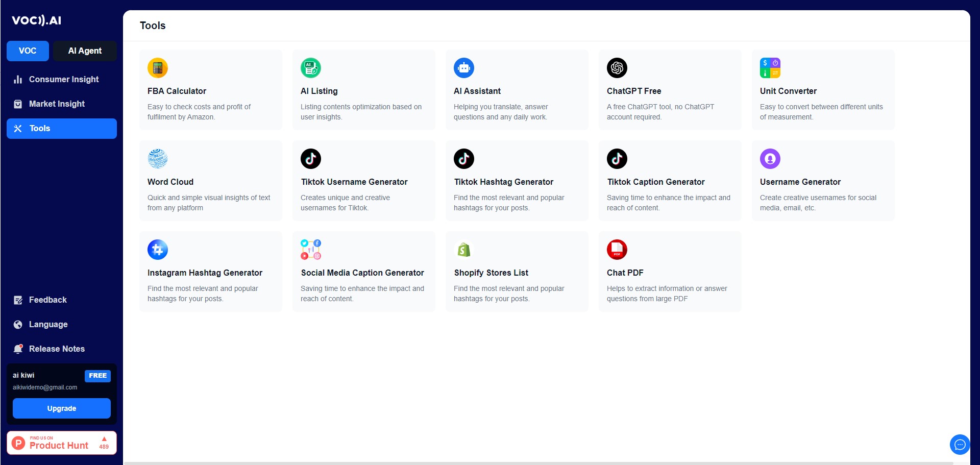Click the Feedback pencil icon
This screenshot has height=465, width=980.
(x=18, y=300)
